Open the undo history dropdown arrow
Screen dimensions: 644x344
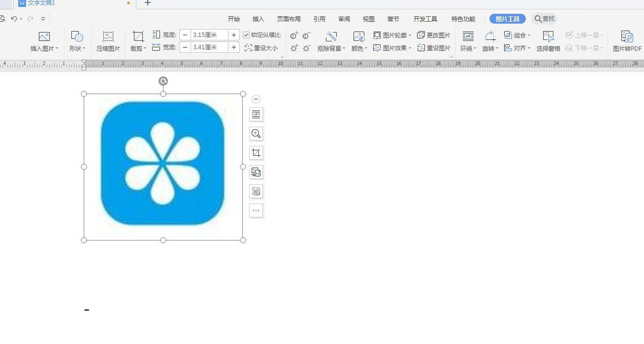[x=21, y=19]
